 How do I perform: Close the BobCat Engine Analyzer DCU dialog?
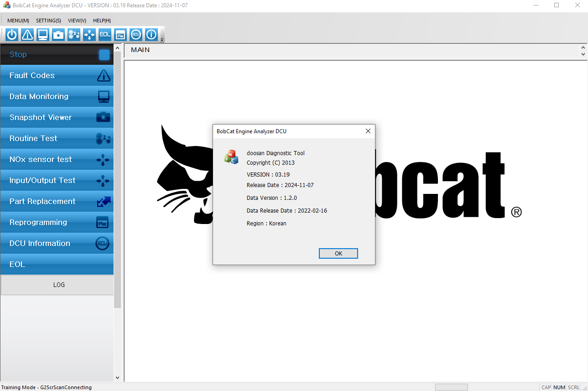click(368, 131)
